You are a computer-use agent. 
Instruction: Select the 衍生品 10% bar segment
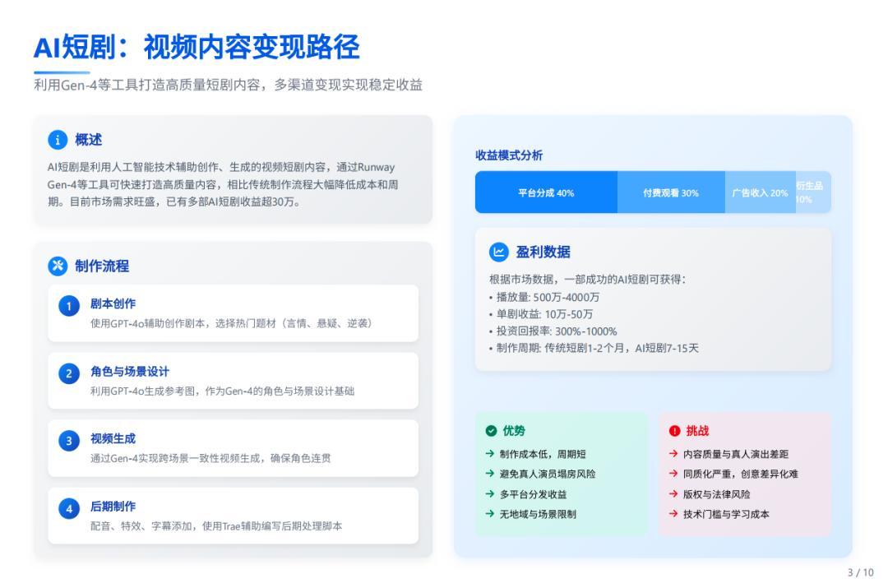[813, 192]
